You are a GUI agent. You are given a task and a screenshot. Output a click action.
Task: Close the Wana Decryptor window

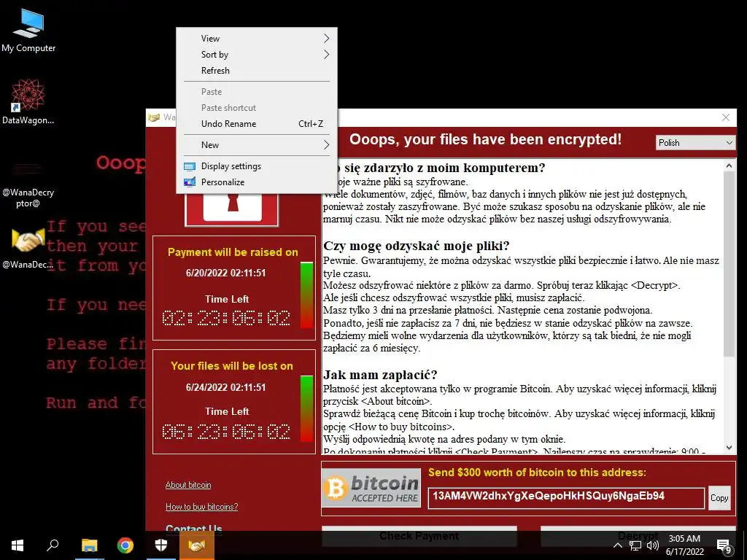[726, 117]
